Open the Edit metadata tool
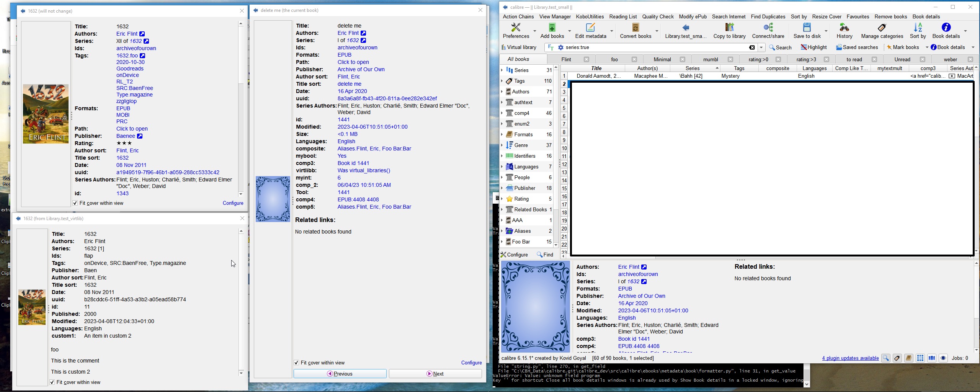Viewport: 980px width, 392px height. pyautogui.click(x=591, y=30)
